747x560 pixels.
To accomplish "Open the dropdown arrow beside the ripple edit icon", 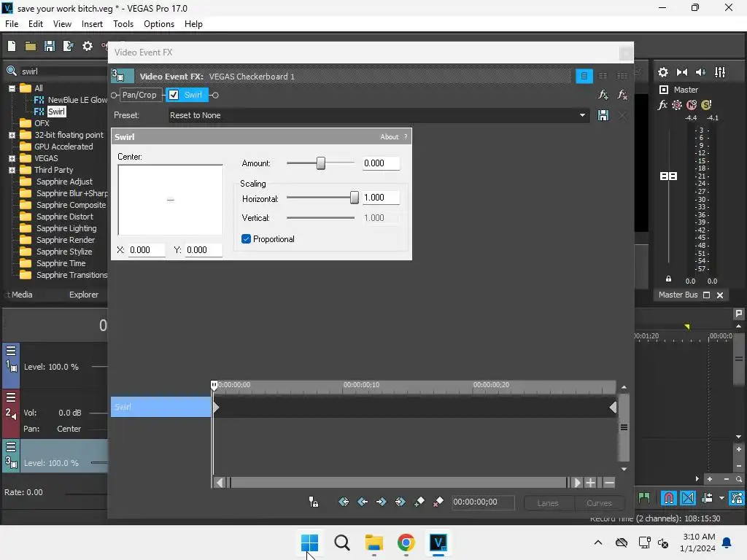I will (x=721, y=498).
